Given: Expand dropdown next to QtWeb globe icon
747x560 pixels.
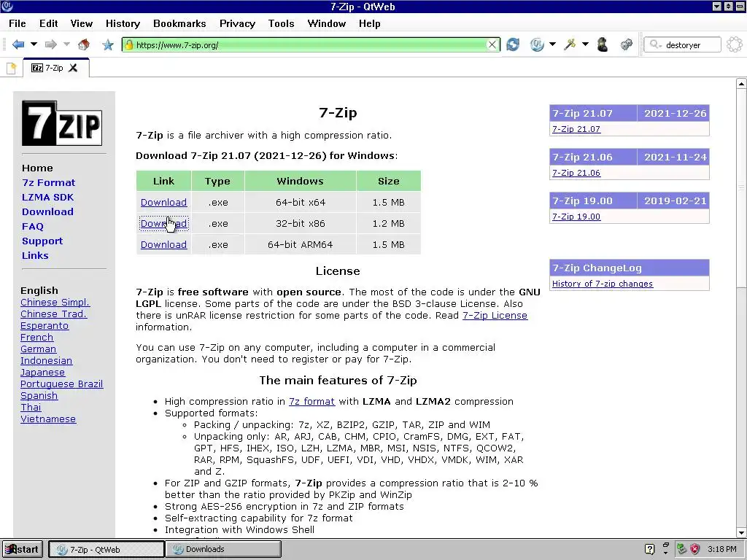Looking at the screenshot, I should 553,44.
